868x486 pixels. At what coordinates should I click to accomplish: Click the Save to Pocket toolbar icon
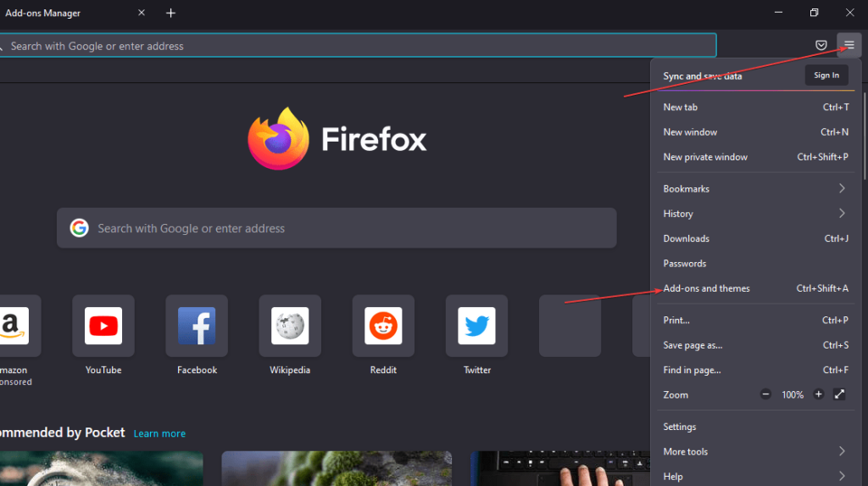tap(821, 45)
